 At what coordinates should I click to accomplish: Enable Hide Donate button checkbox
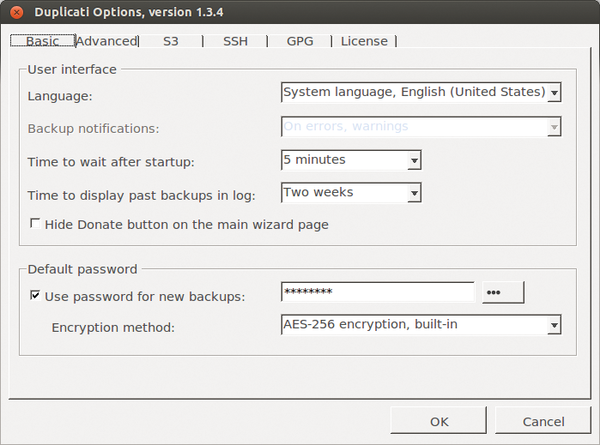[35, 223]
